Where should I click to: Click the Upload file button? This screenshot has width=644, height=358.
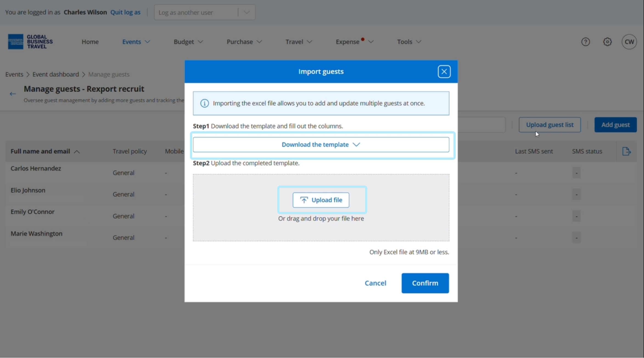(321, 200)
